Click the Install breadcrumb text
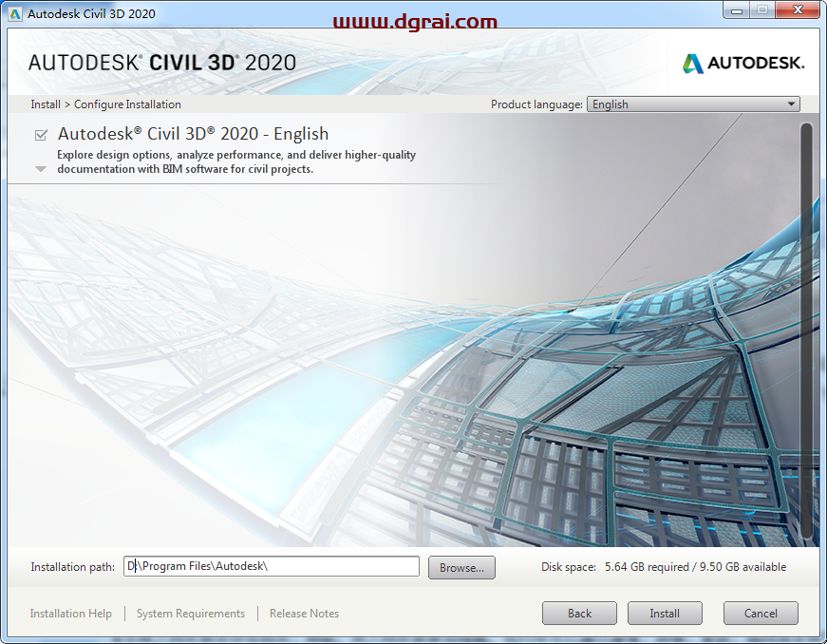Image resolution: width=827 pixels, height=644 pixels. click(46, 104)
